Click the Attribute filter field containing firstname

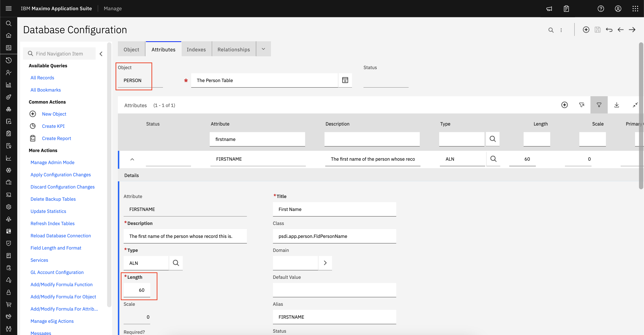pos(257,139)
